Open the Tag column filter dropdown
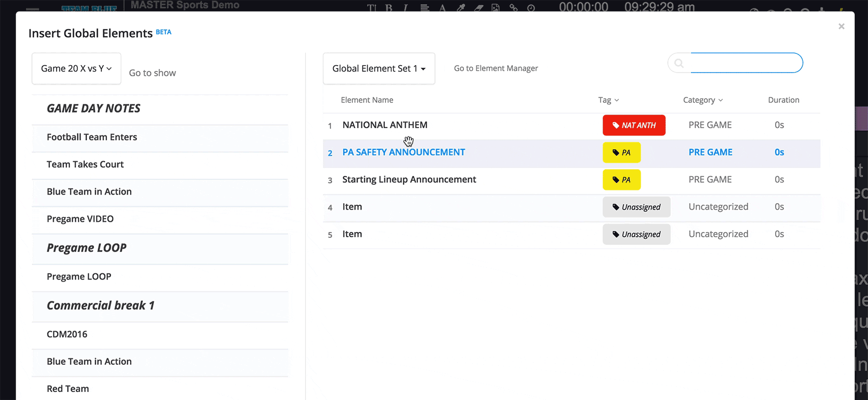The width and height of the screenshot is (868, 400). [x=609, y=100]
